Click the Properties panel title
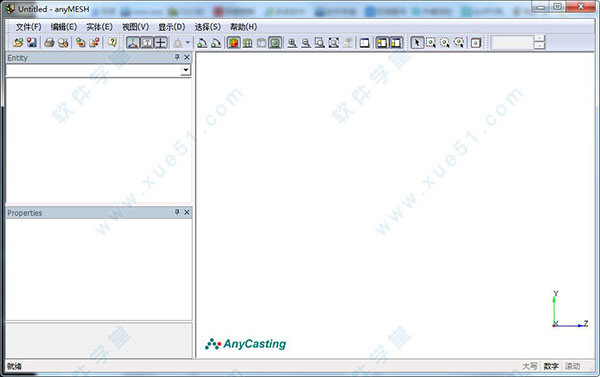Viewport: 600px width, 377px height. pos(24,213)
